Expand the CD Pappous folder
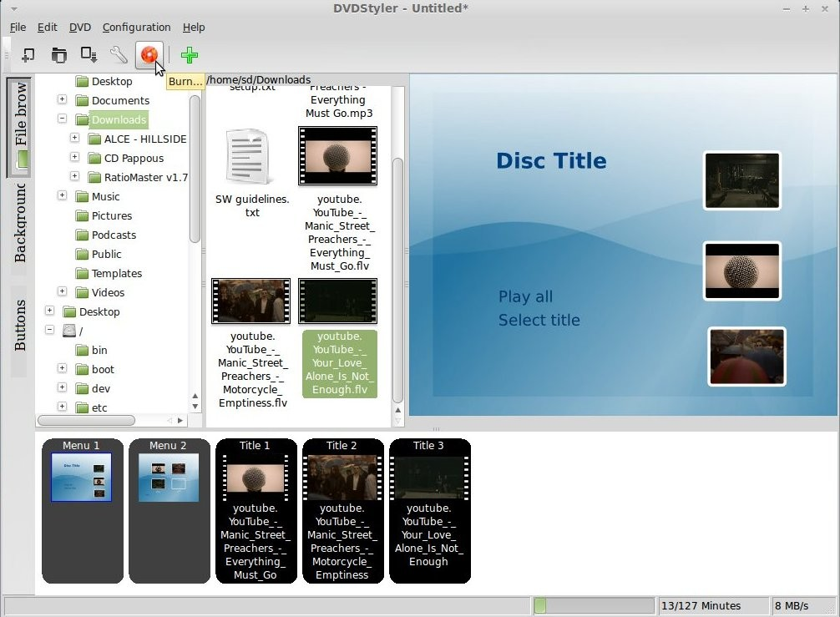This screenshot has width=840, height=617. point(74,158)
